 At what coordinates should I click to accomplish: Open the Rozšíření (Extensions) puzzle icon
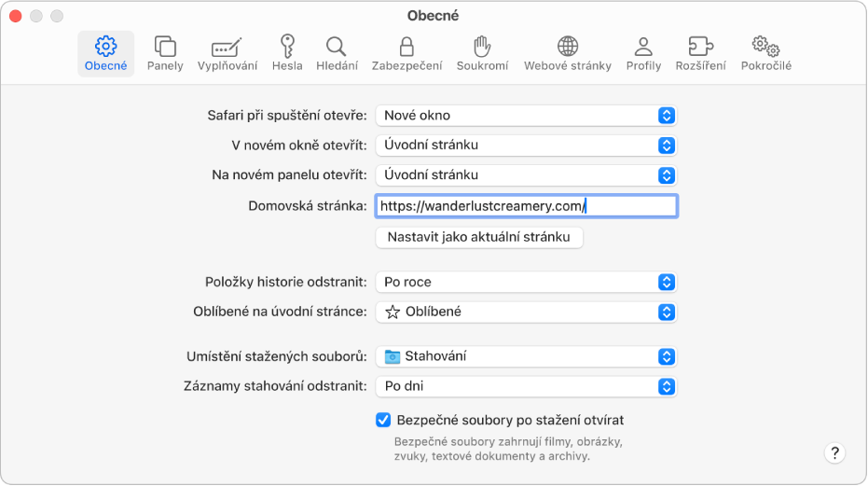(700, 47)
